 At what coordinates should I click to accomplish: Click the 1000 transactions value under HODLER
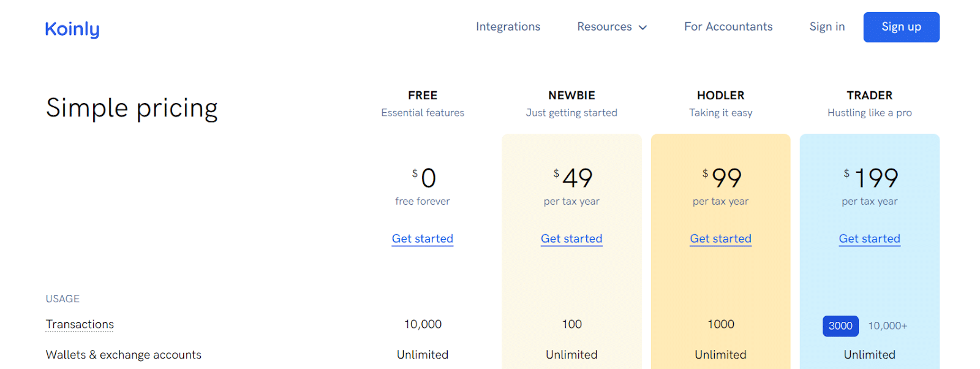(x=721, y=324)
